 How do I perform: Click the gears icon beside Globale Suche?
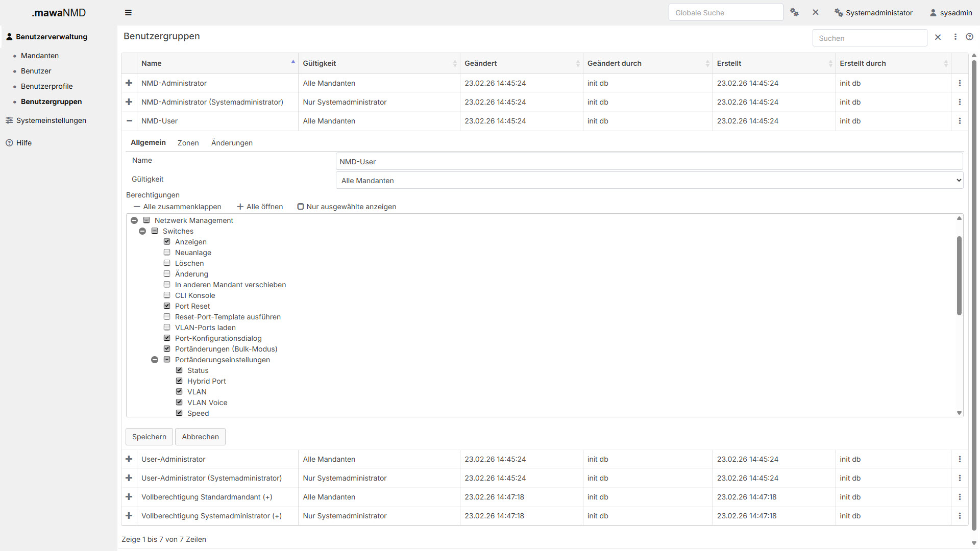[794, 12]
